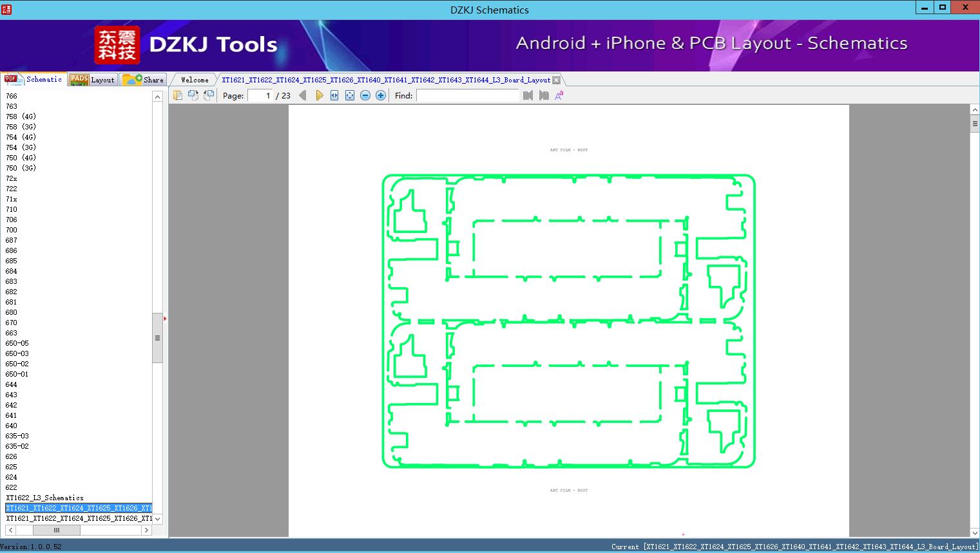The height and width of the screenshot is (553, 980).
Task: Click the DZKJ app icon in title bar
Action: click(x=6, y=9)
